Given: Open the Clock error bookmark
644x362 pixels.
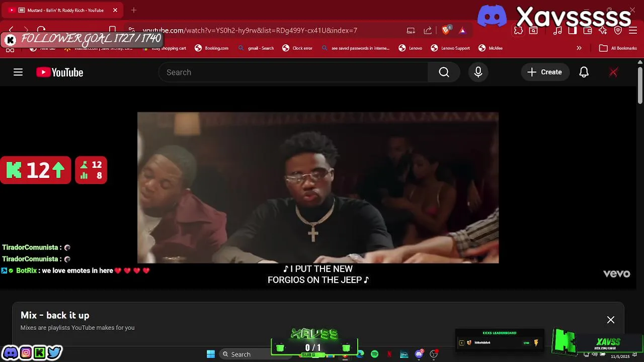Looking at the screenshot, I should coord(297,48).
